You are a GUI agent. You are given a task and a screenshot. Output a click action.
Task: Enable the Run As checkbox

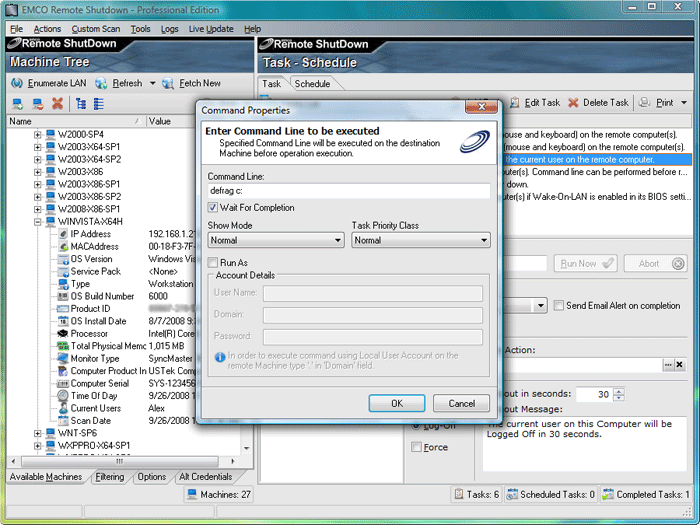tap(213, 262)
